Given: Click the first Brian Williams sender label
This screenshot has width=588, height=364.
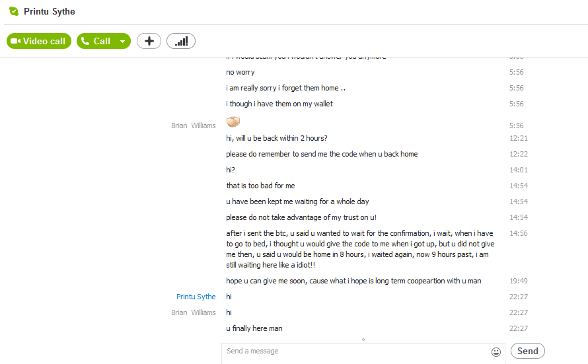Looking at the screenshot, I should pyautogui.click(x=193, y=125).
